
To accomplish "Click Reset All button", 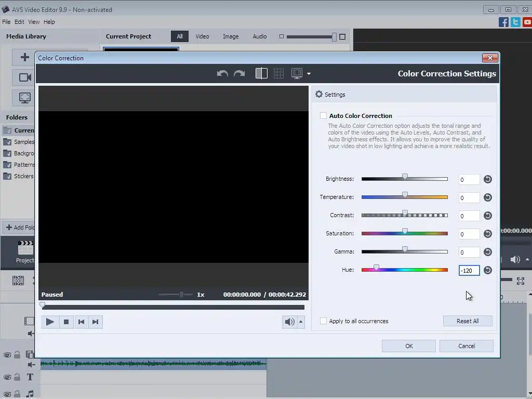I will pos(468,321).
